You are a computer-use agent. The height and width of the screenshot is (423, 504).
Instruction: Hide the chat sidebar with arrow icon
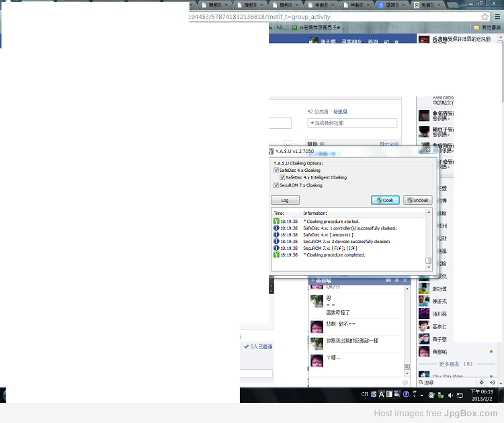[495, 382]
